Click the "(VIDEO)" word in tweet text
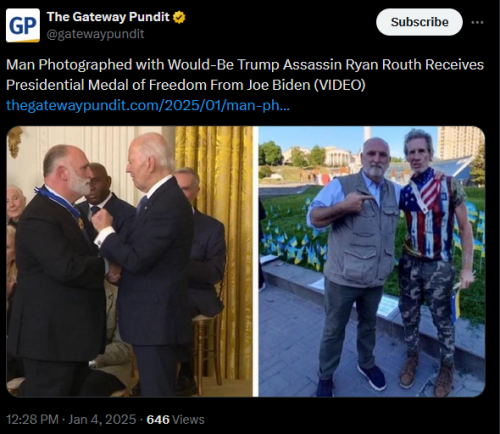The image size is (500, 434). [339, 85]
